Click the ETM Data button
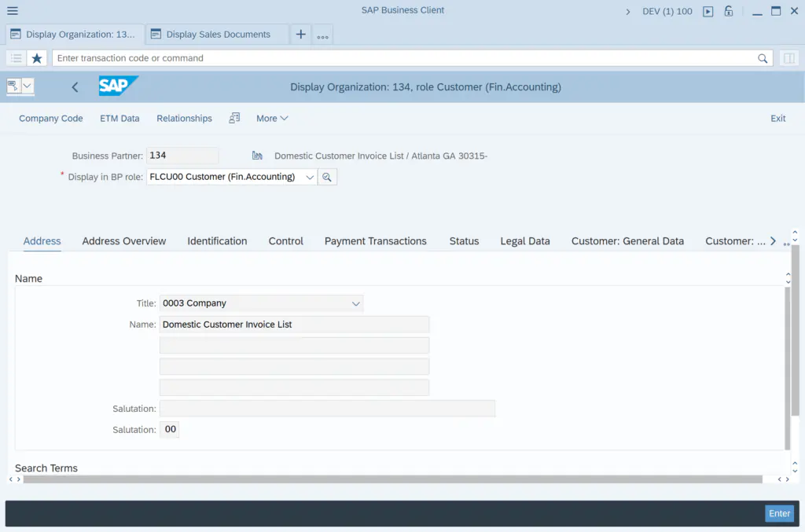805x532 pixels. click(x=119, y=119)
